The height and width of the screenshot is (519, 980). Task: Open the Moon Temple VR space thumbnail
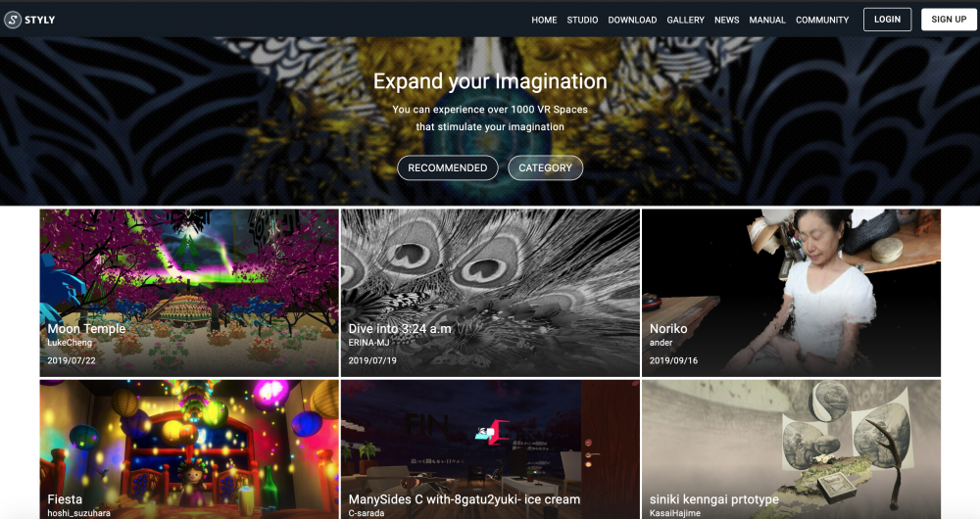point(189,293)
